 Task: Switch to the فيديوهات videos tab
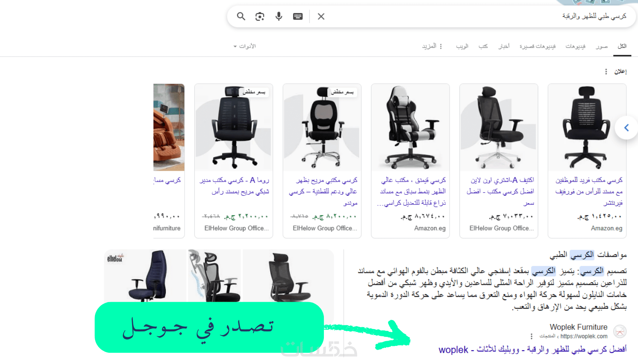pos(575,46)
